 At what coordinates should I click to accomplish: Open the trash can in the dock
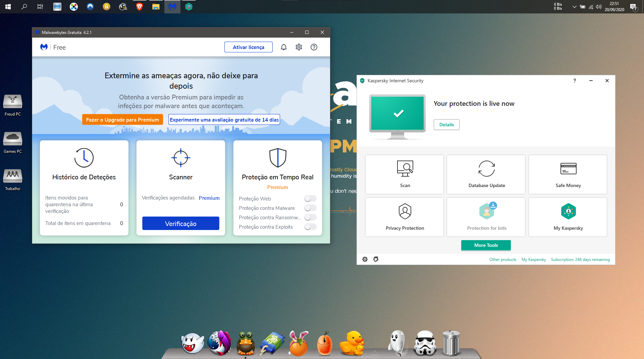451,343
